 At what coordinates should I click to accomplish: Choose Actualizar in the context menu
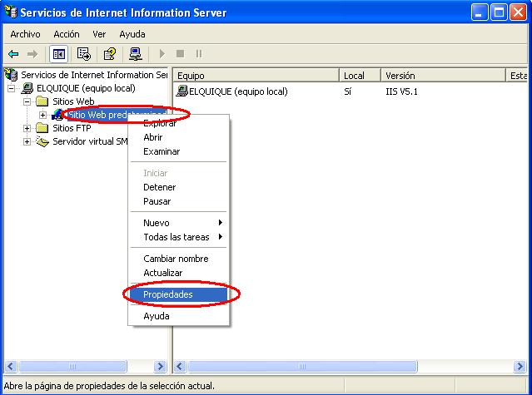click(x=178, y=273)
